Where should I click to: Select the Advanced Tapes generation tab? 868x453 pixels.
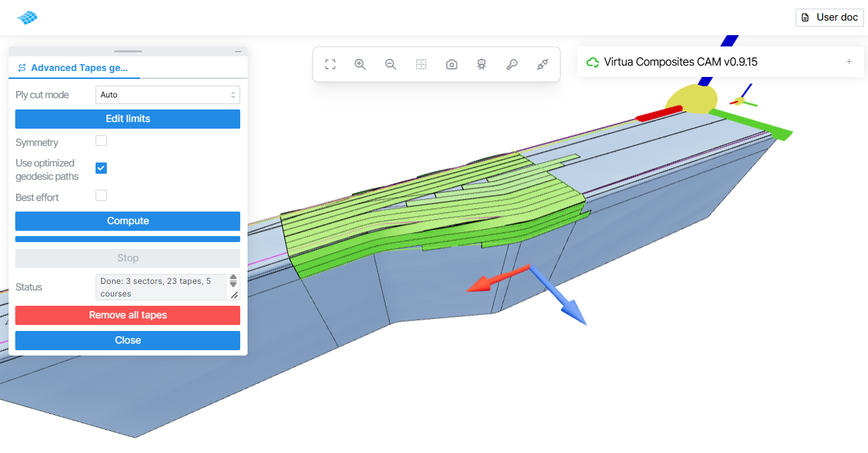[x=73, y=68]
